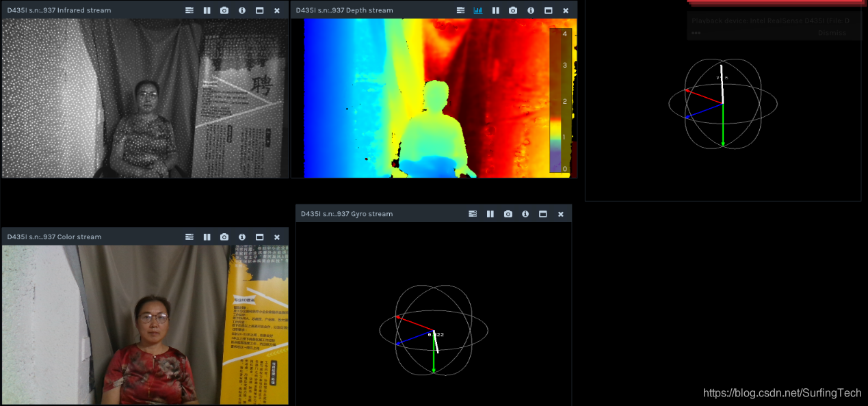Toggle histogram equalization icon on Depth stream

tap(478, 10)
